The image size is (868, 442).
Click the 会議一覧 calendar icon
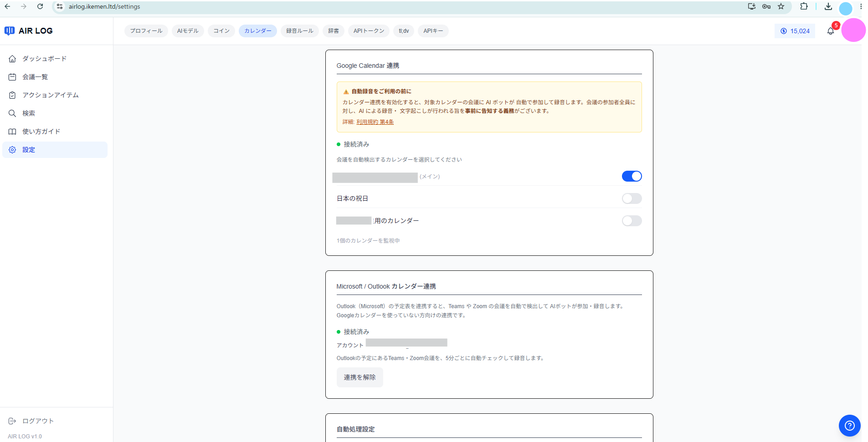(x=12, y=77)
